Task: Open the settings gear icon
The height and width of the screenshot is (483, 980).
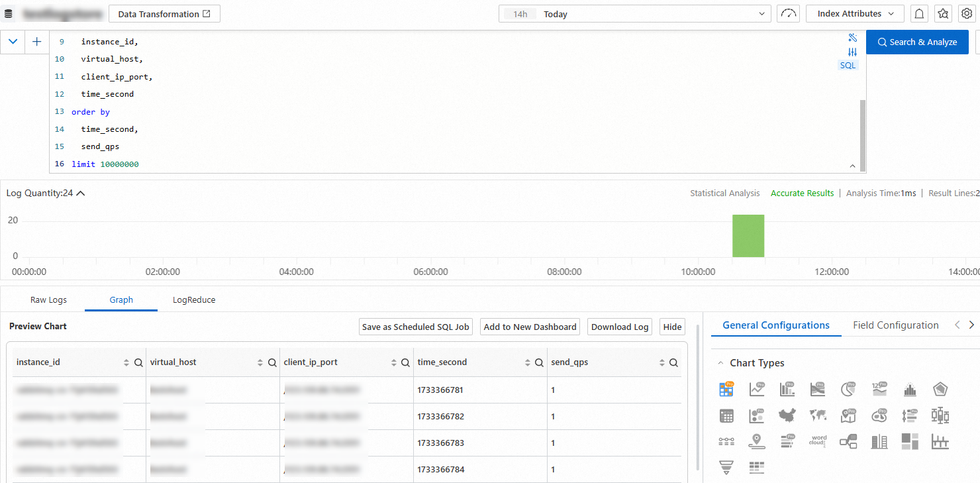Action: pyautogui.click(x=966, y=14)
